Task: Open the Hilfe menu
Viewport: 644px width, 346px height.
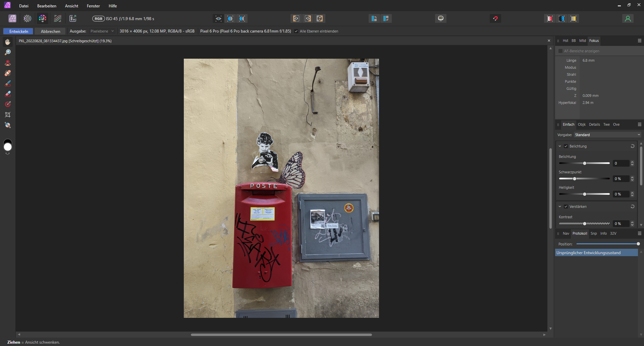Action: click(x=113, y=6)
